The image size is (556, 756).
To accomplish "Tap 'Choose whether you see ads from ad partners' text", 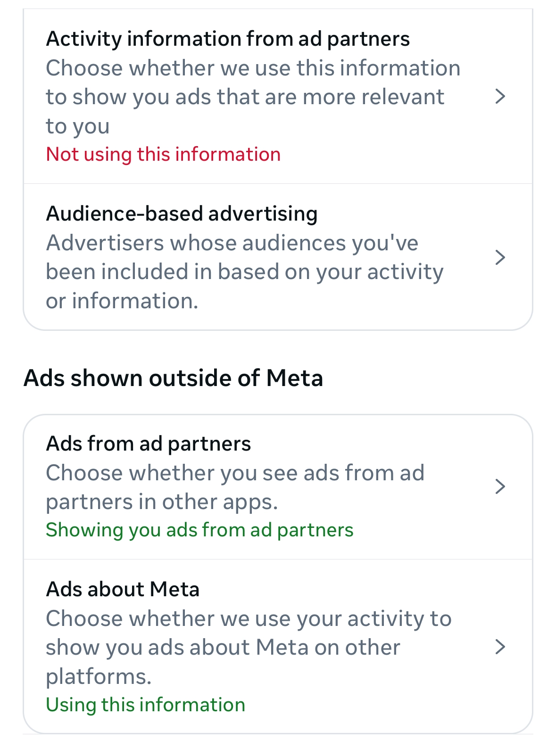I will [235, 473].
